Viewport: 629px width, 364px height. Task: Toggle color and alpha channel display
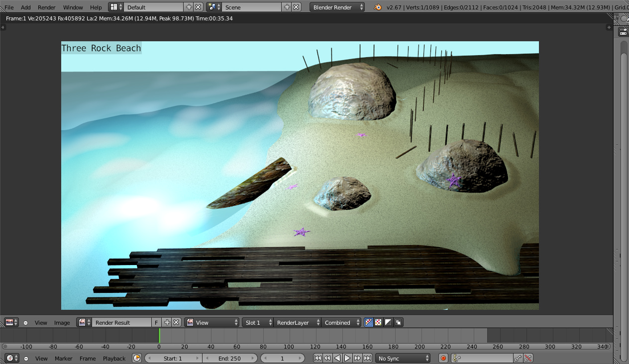pyautogui.click(x=369, y=322)
